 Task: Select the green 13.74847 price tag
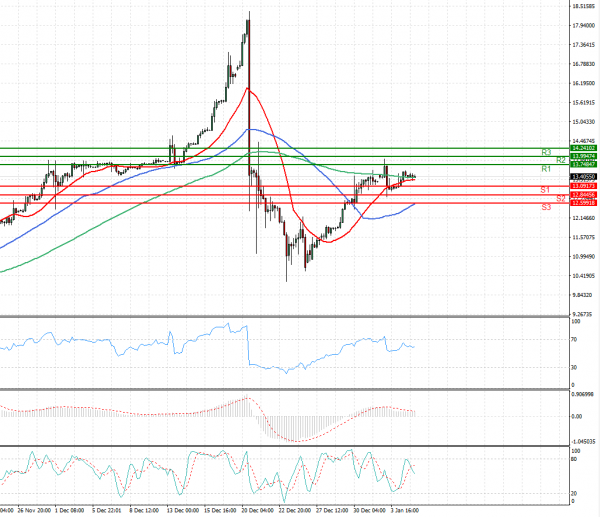(584, 164)
